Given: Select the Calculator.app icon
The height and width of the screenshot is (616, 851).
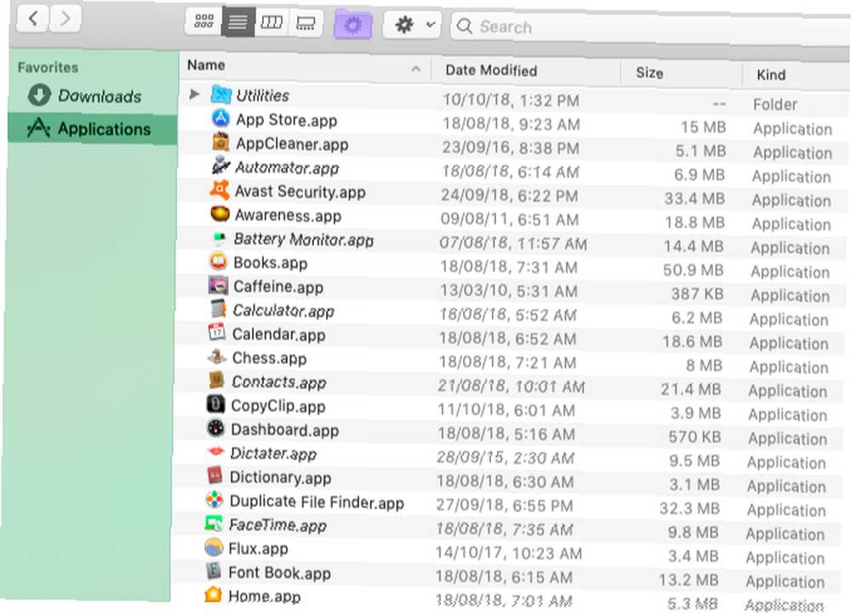Looking at the screenshot, I should pyautogui.click(x=218, y=309).
